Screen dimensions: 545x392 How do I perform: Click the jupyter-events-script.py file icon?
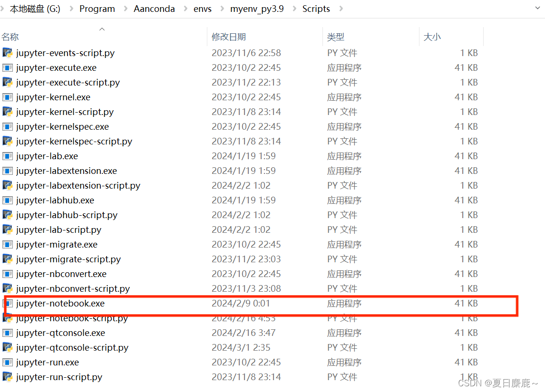tap(8, 53)
